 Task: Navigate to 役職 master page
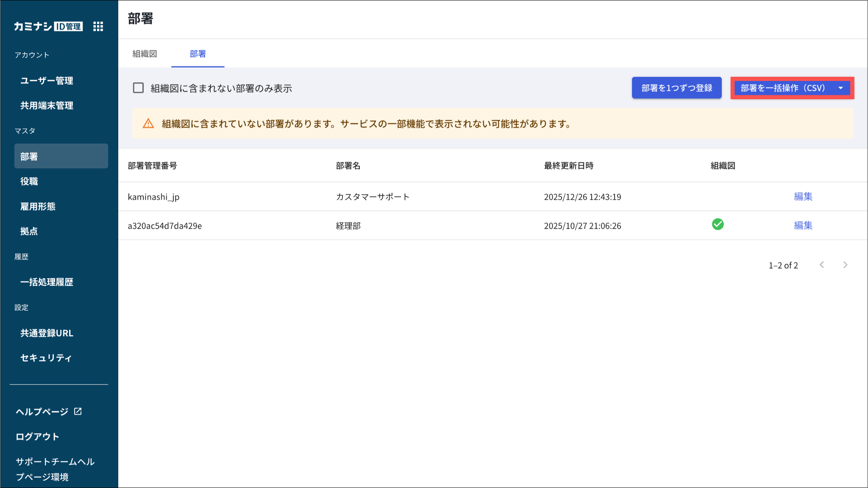pos(29,181)
